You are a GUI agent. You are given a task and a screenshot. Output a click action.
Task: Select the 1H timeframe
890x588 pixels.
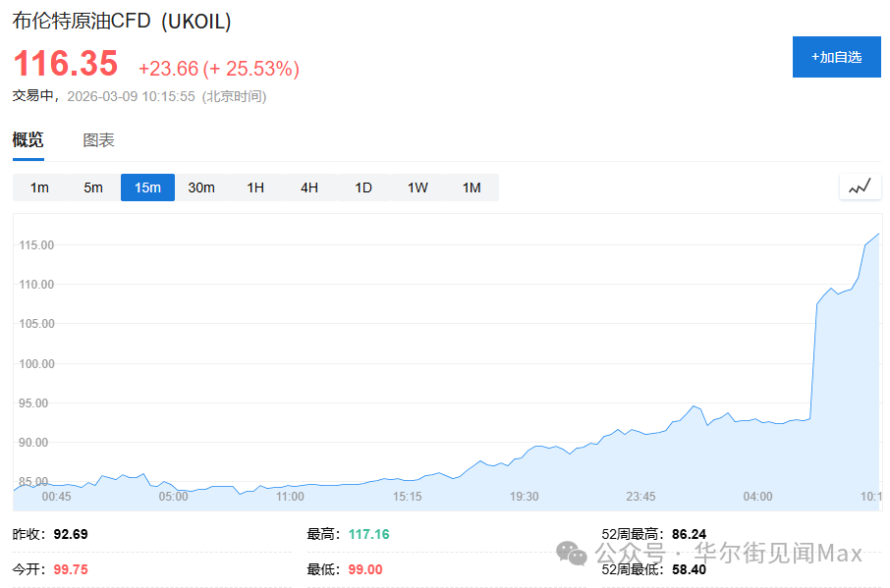[x=254, y=187]
